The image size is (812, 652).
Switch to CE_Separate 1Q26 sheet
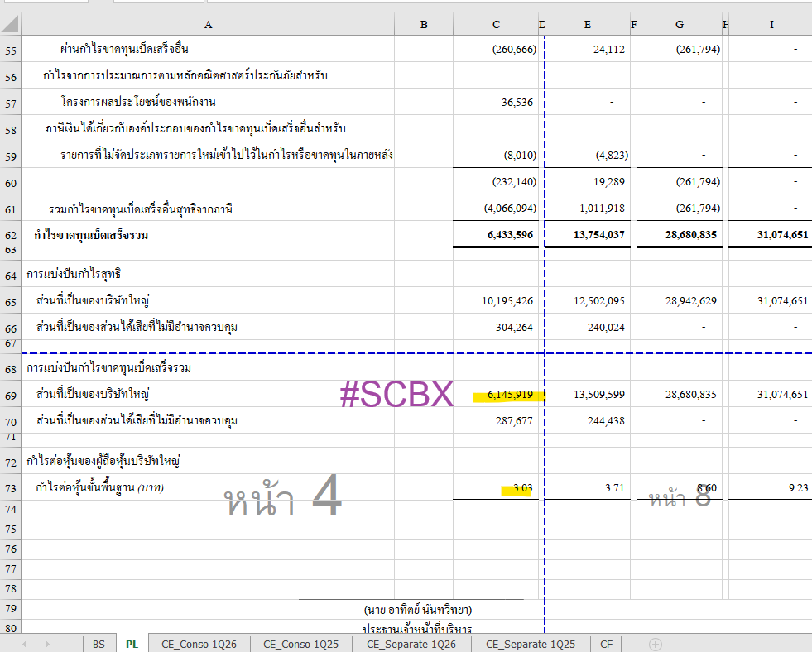(411, 645)
